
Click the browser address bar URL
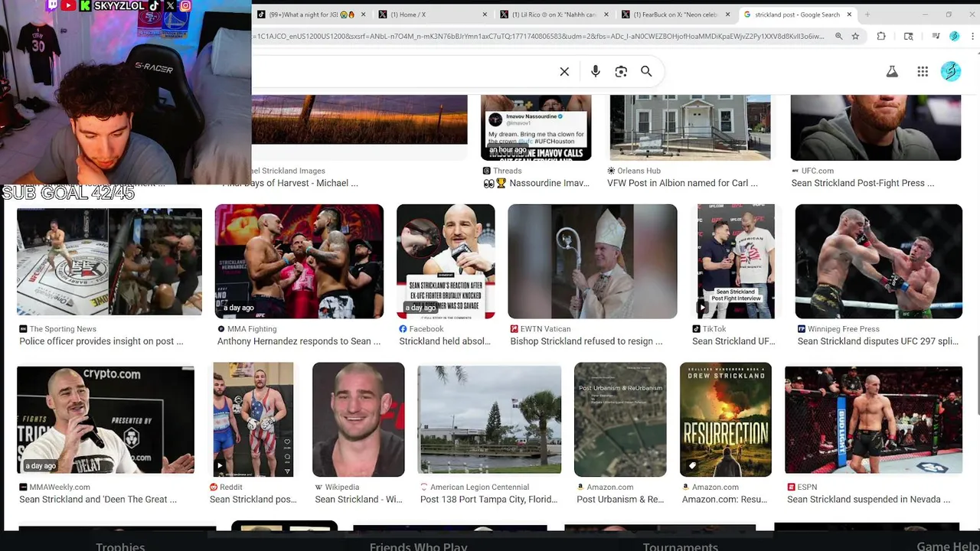(x=541, y=36)
